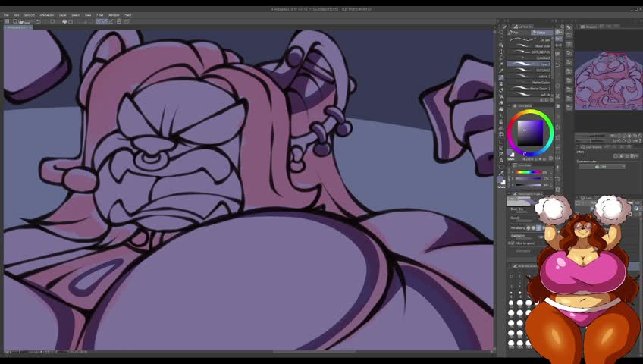Choose the OUTLINE PEN sub tool

coord(529,52)
